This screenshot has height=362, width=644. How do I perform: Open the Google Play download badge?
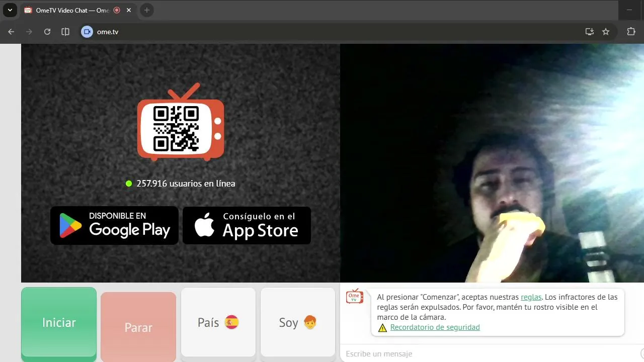(x=115, y=225)
